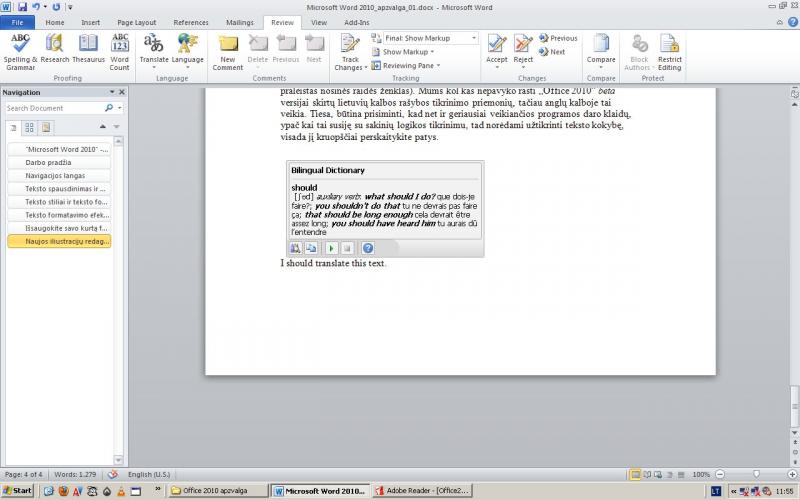Jump to heading 'Navigacijos langas'

point(59,176)
